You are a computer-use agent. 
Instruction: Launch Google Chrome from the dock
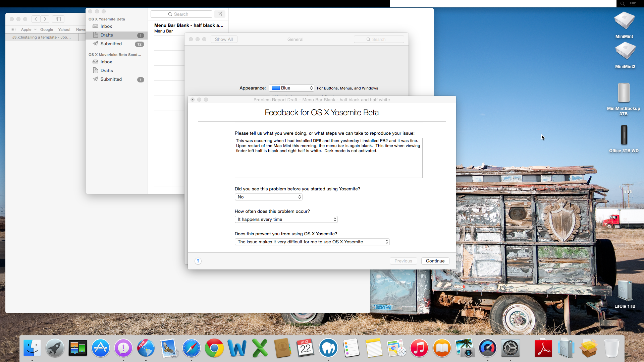214,348
